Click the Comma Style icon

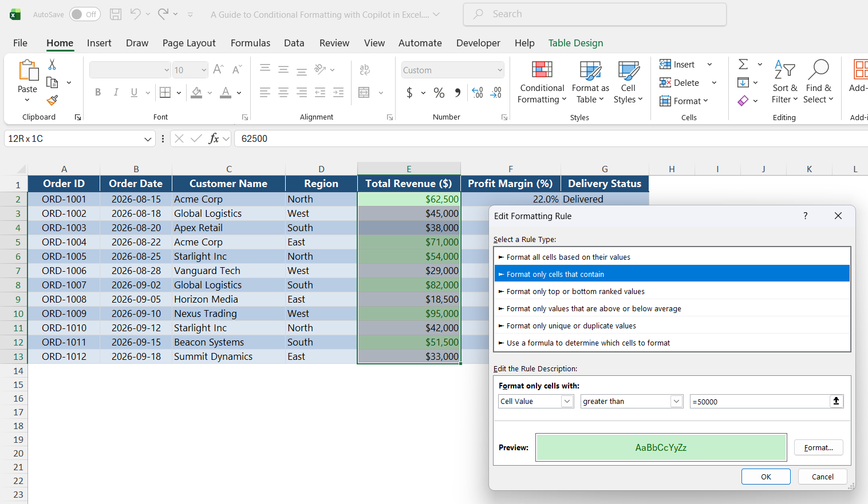[457, 93]
